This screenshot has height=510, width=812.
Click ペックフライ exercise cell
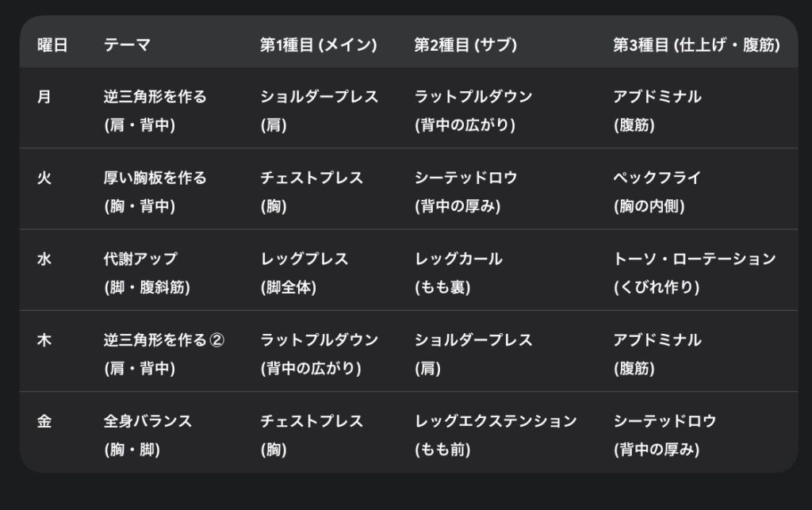[x=657, y=178]
